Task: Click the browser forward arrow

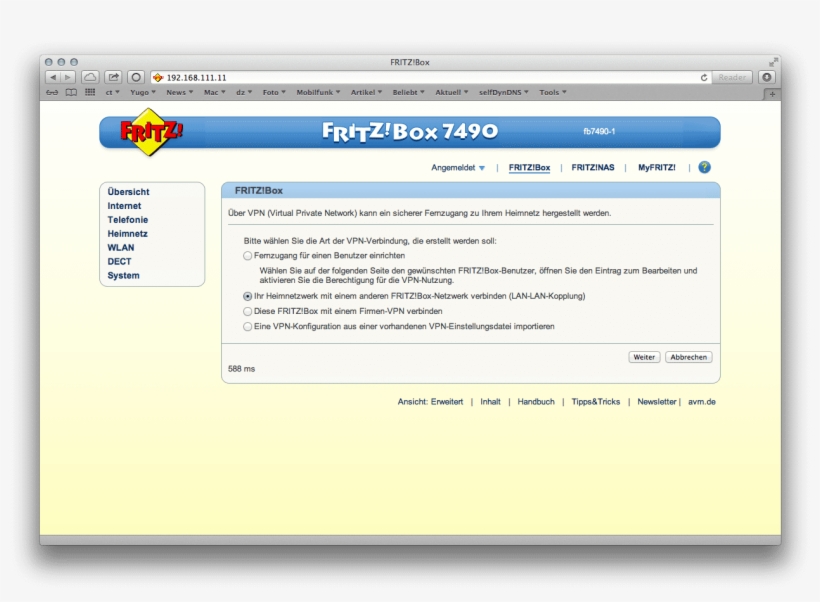Action: click(66, 76)
